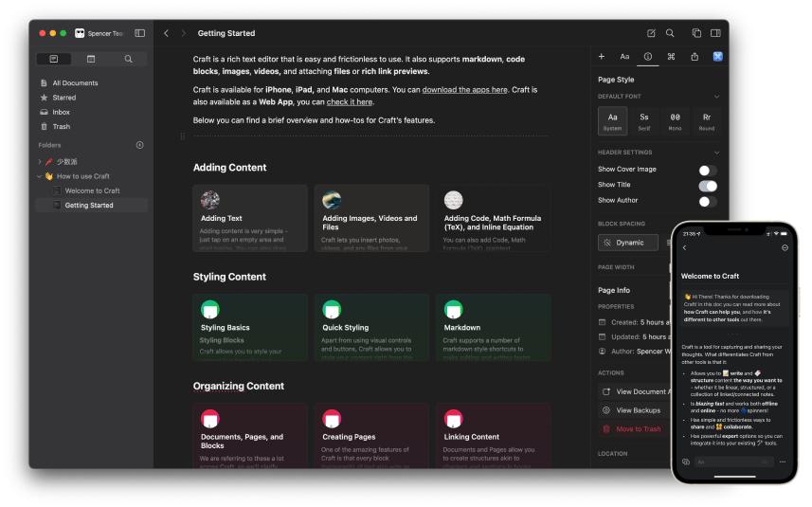The height and width of the screenshot is (507, 812).
Task: Toggle the right sidebar panel icon
Action: (715, 33)
